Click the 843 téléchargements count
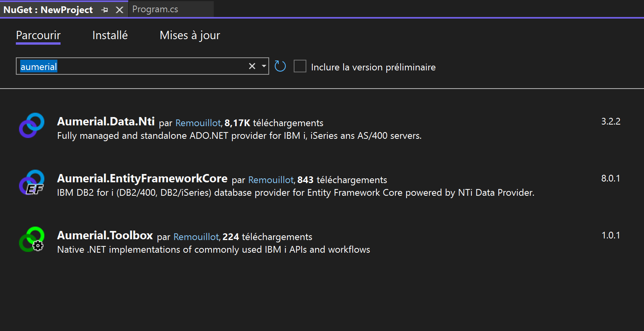 point(342,180)
